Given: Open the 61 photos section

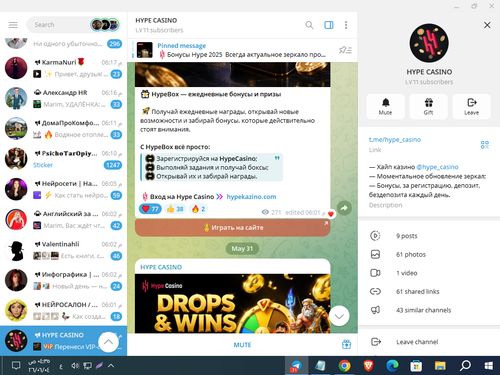Looking at the screenshot, I should tap(429, 255).
